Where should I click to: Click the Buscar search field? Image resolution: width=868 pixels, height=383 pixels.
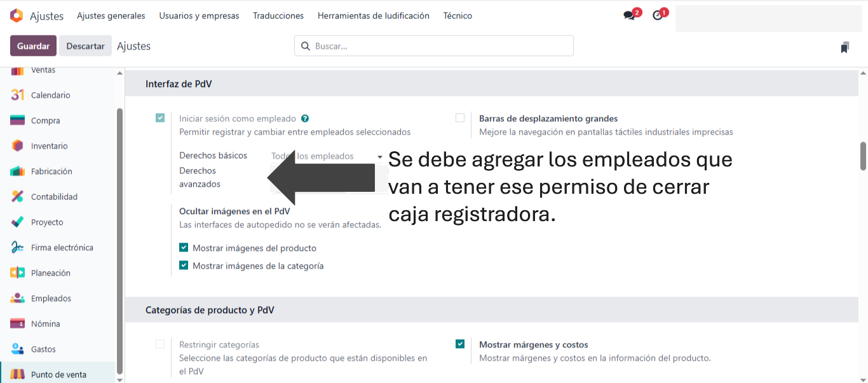pos(438,46)
